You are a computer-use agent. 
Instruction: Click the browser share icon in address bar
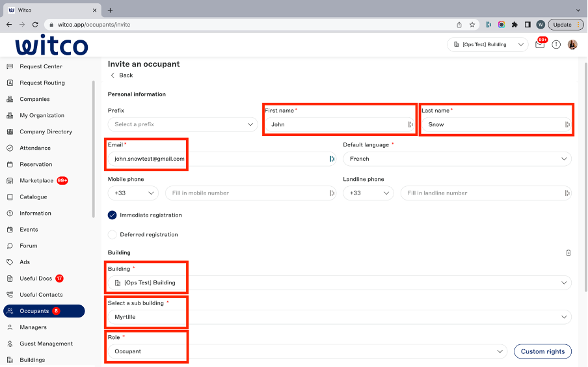click(459, 25)
